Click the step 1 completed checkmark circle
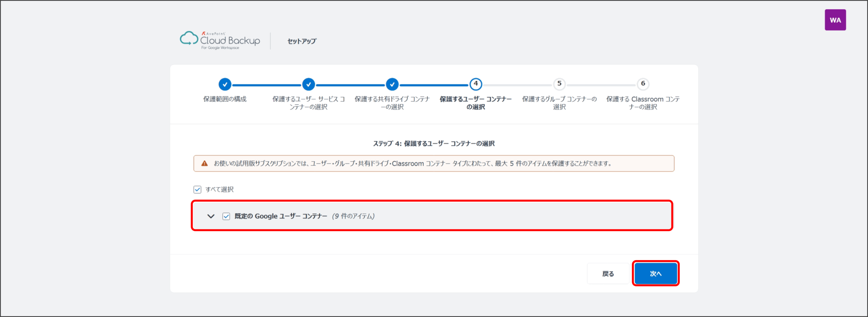 pos(225,84)
